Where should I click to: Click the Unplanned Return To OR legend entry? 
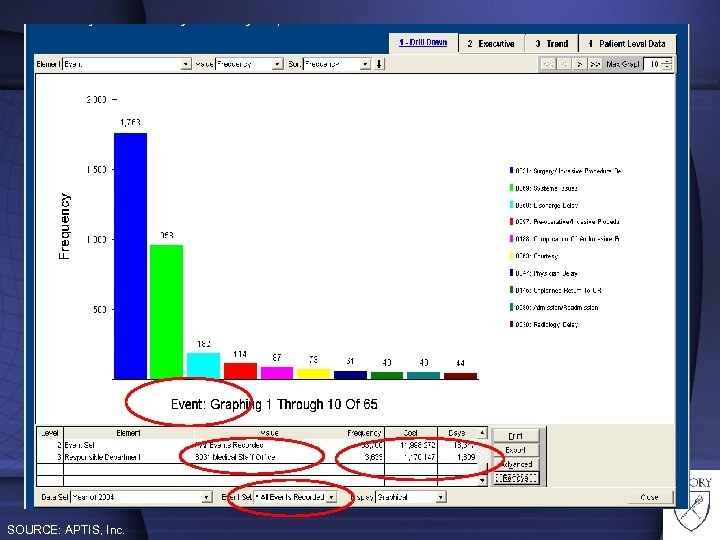558,290
